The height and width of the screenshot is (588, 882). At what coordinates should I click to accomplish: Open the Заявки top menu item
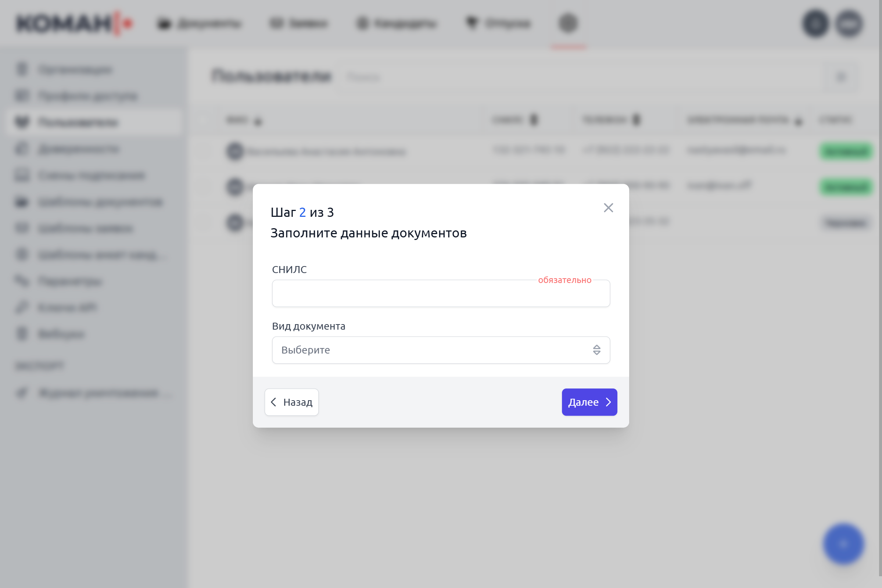[299, 23]
